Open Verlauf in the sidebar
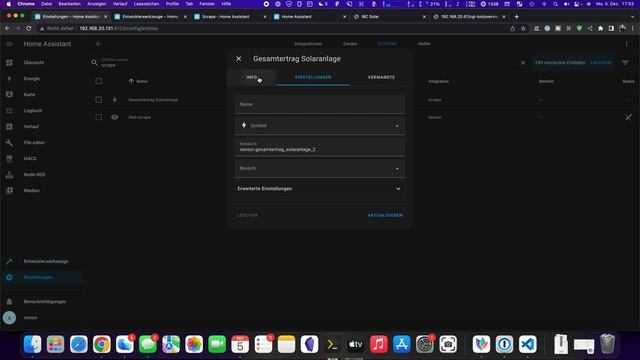Image resolution: width=640 pixels, height=360 pixels. click(42, 127)
